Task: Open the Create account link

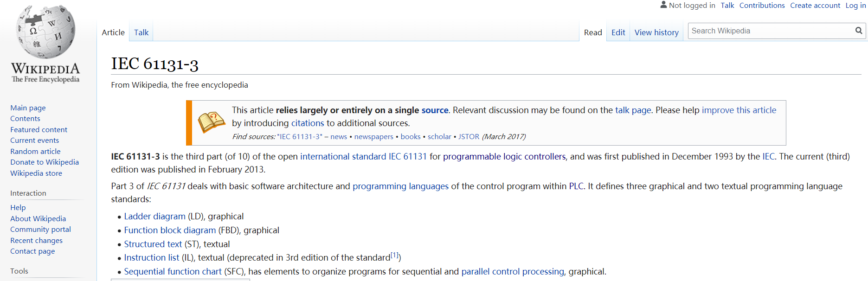Action: tap(815, 6)
